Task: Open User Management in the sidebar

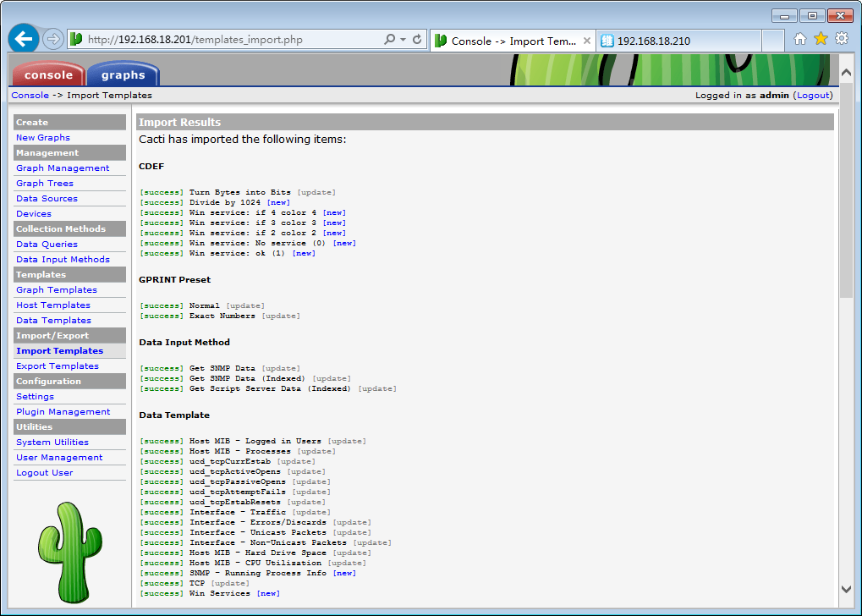Action: (x=59, y=457)
